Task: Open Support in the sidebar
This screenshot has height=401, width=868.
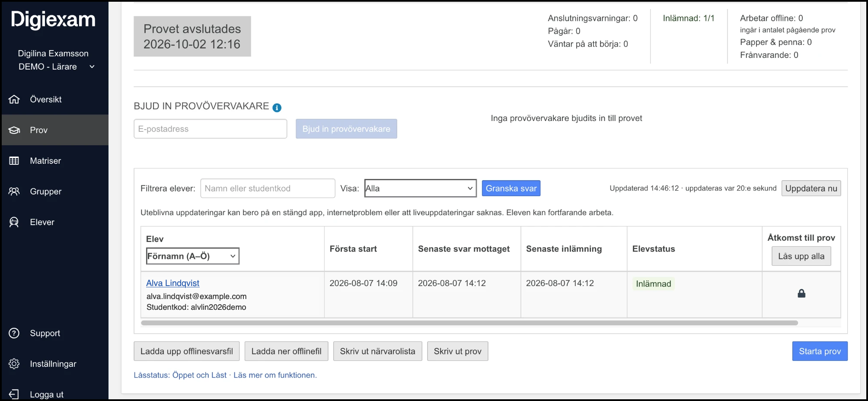Action: coord(55,333)
